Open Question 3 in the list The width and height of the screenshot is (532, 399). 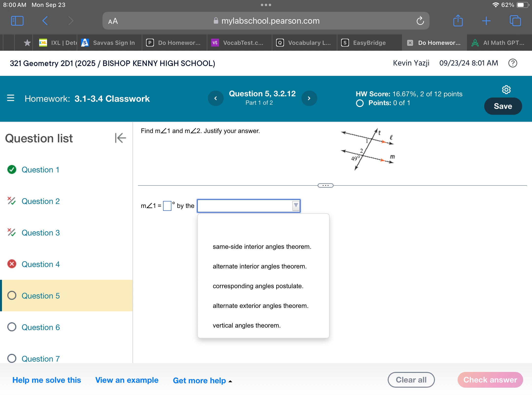41,233
